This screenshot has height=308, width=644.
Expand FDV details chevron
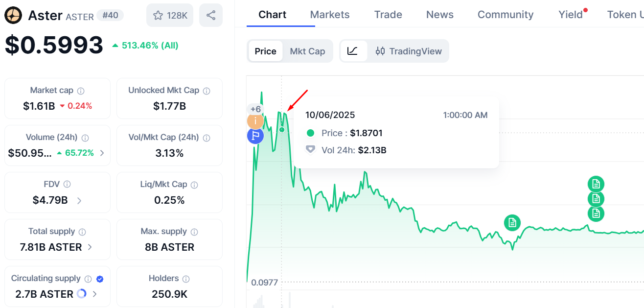pyautogui.click(x=79, y=200)
